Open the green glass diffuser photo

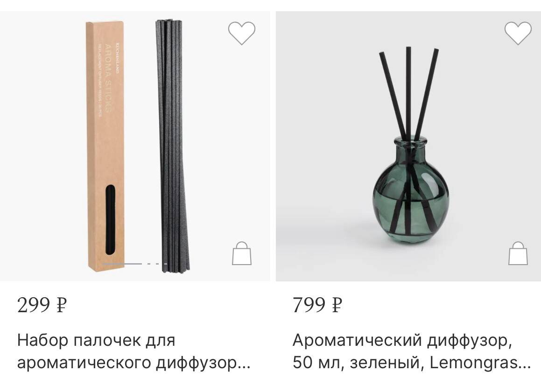408,147
